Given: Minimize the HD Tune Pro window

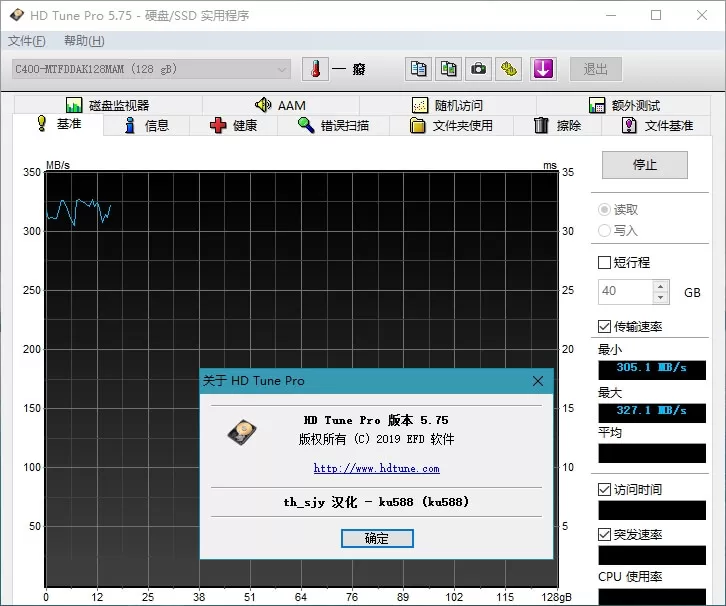Looking at the screenshot, I should pyautogui.click(x=611, y=15).
